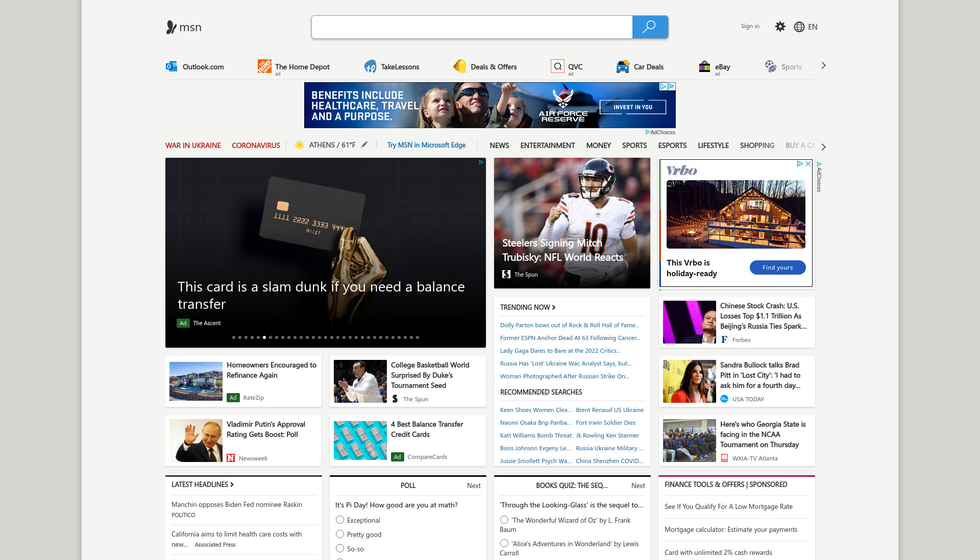Click Find yours Vrbo button
Viewport: 980px width, 560px height.
point(777,267)
